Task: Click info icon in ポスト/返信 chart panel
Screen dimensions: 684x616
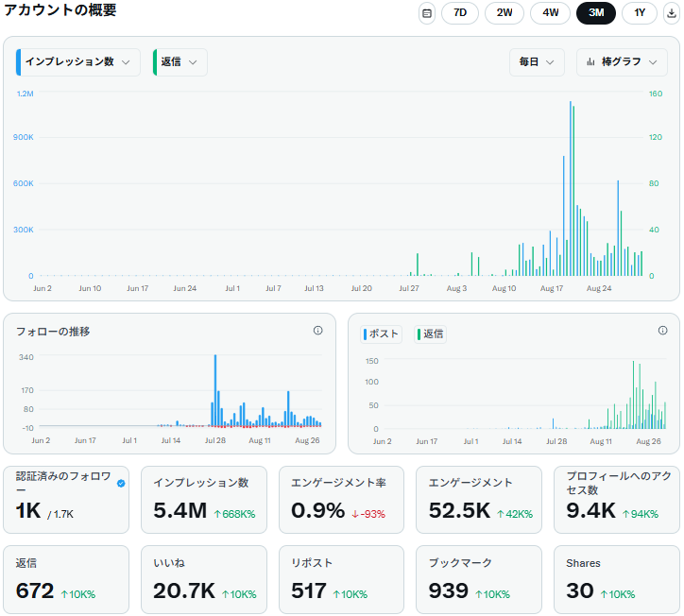Action: pyautogui.click(x=662, y=331)
